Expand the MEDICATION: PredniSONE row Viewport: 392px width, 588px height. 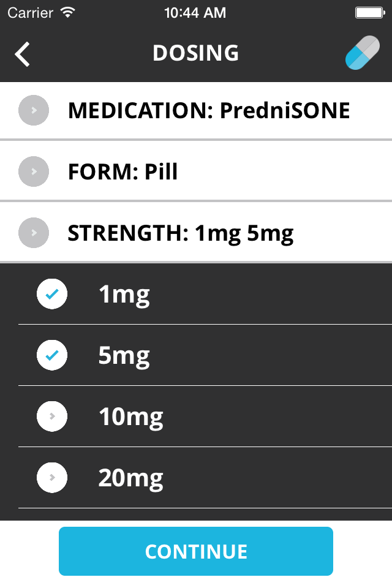[196, 111]
